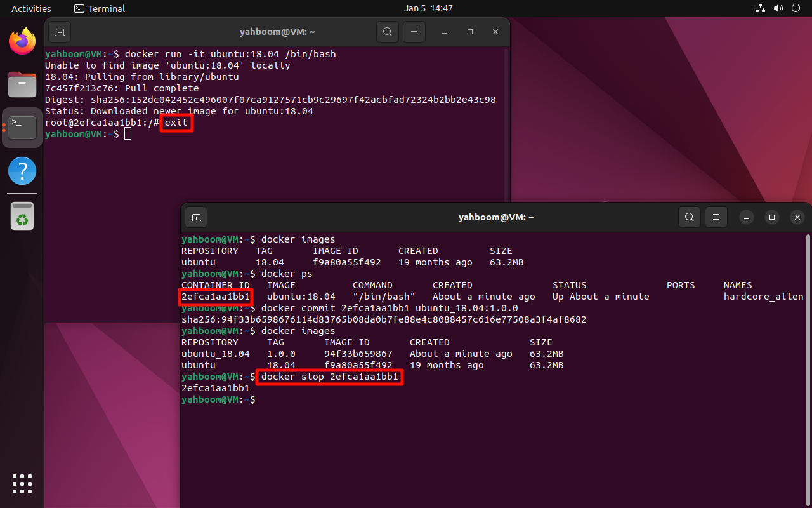This screenshot has height=508, width=812.
Task: Click 'ubuntu_18.04' repository entry
Action: (x=216, y=354)
